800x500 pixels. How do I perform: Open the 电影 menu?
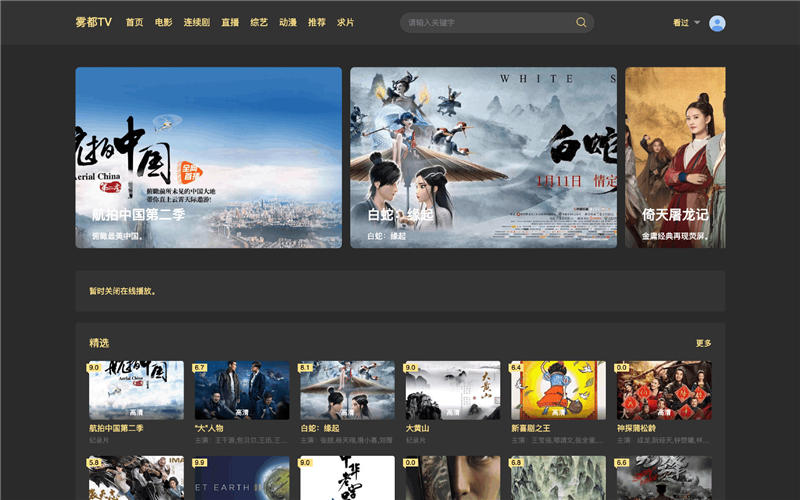[163, 22]
